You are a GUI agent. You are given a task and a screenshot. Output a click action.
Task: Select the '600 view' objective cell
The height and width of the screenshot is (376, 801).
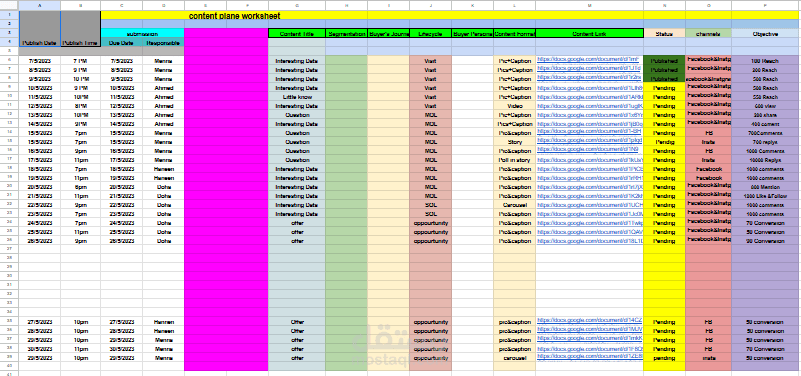[766, 106]
